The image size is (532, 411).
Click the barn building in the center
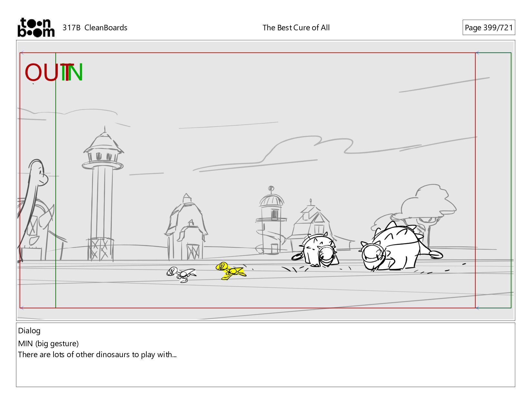[186, 227]
